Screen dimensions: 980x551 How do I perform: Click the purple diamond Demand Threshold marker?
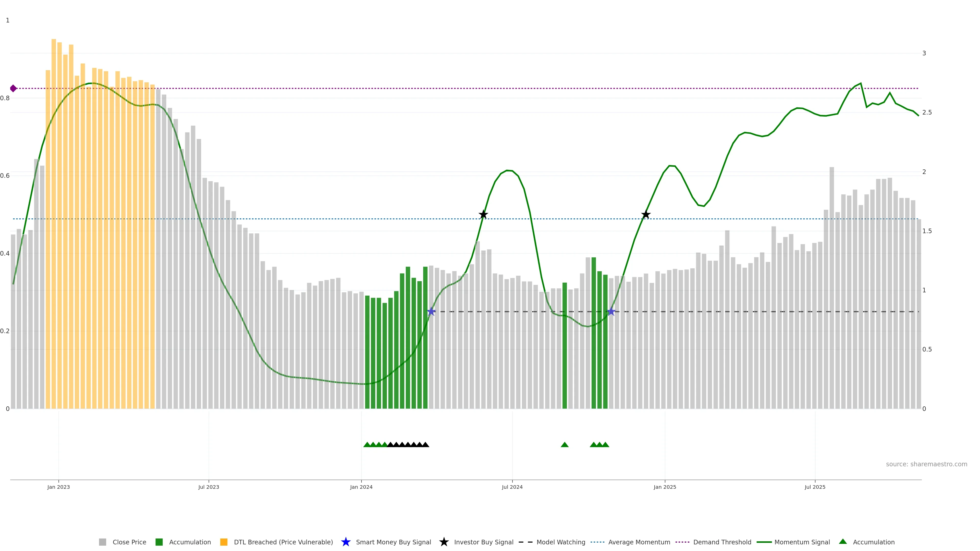coord(13,89)
